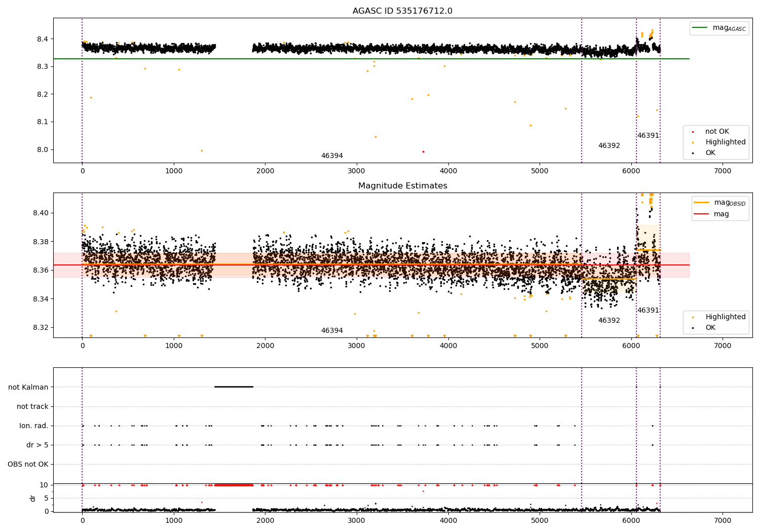760x532 pixels.
Task: Click label 46391 in Magnitude Estimates plot
Action: tap(648, 311)
